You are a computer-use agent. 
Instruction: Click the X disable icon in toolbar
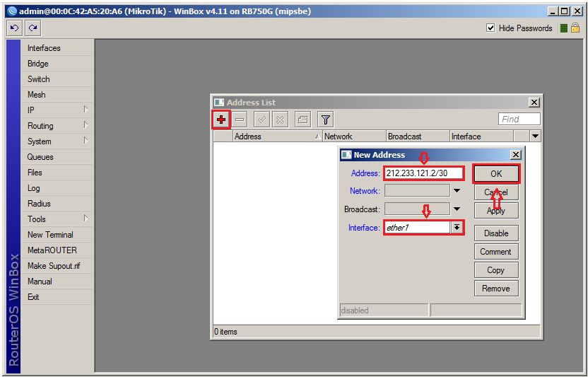coord(280,120)
